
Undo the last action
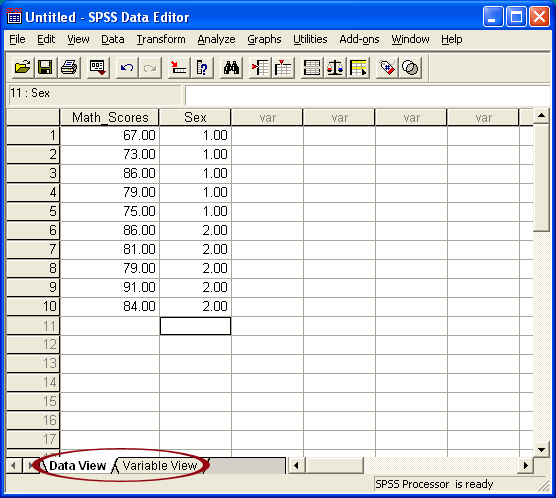[x=127, y=67]
